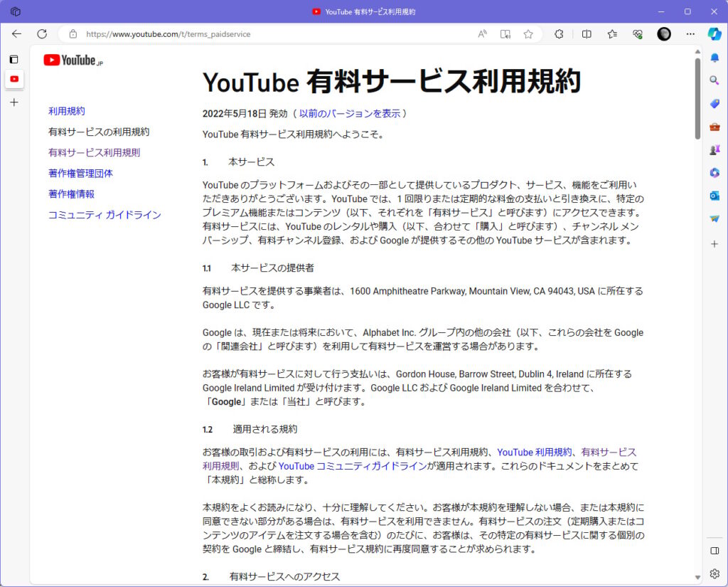Open the Immersive Reader icon
Viewport: 728px width, 587px height.
point(505,34)
